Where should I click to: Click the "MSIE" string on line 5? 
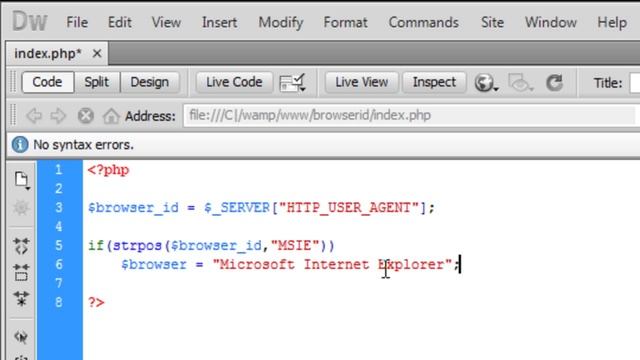294,245
